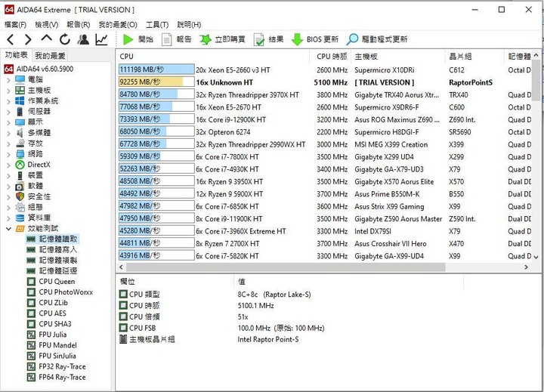This screenshot has width=544, height=392.
Task: Select the 資料庫 database icon in tree
Action: [x=20, y=218]
